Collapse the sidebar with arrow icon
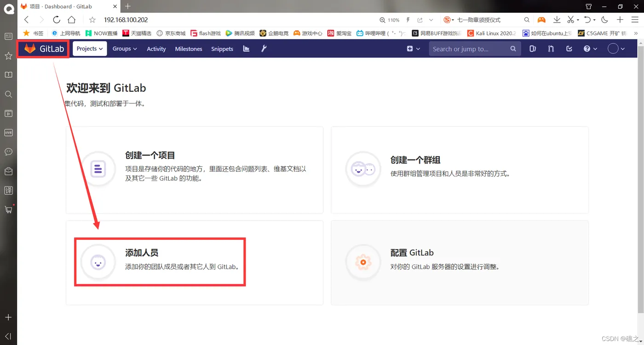 tap(8, 336)
